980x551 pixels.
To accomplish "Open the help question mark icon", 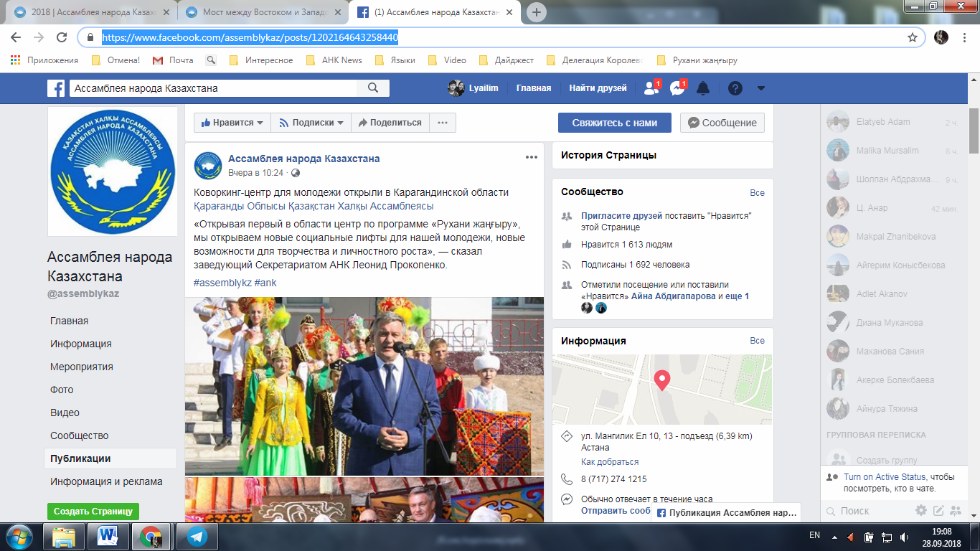I will pyautogui.click(x=735, y=88).
